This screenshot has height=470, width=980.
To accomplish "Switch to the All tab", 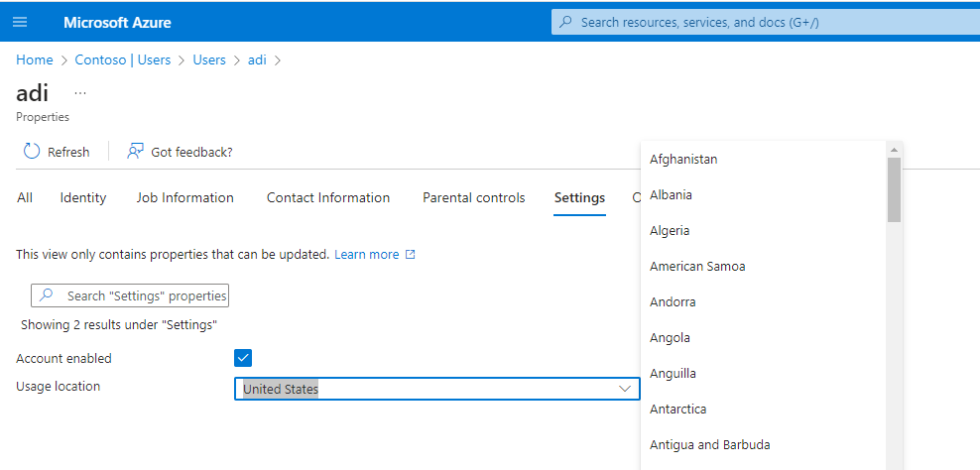I will click(x=25, y=197).
